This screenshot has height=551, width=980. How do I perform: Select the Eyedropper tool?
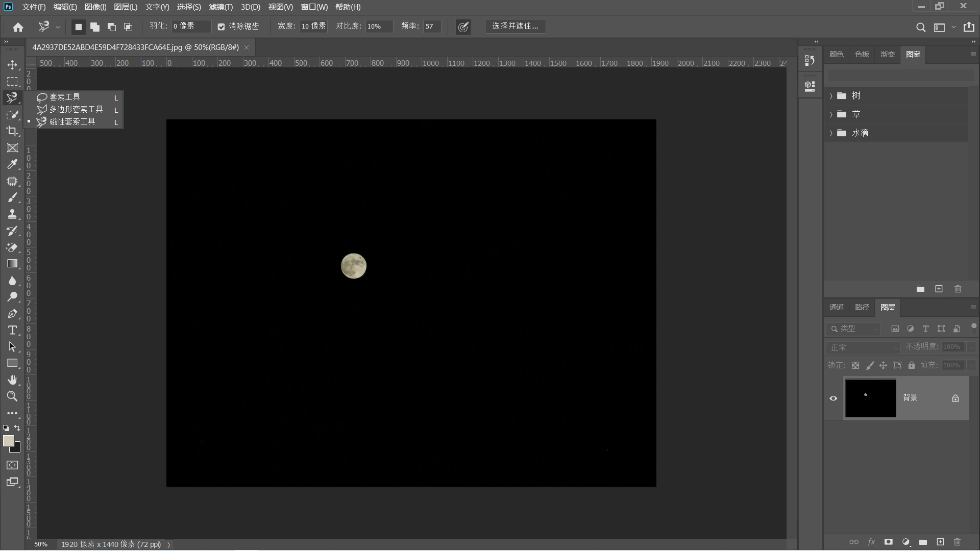pos(12,164)
